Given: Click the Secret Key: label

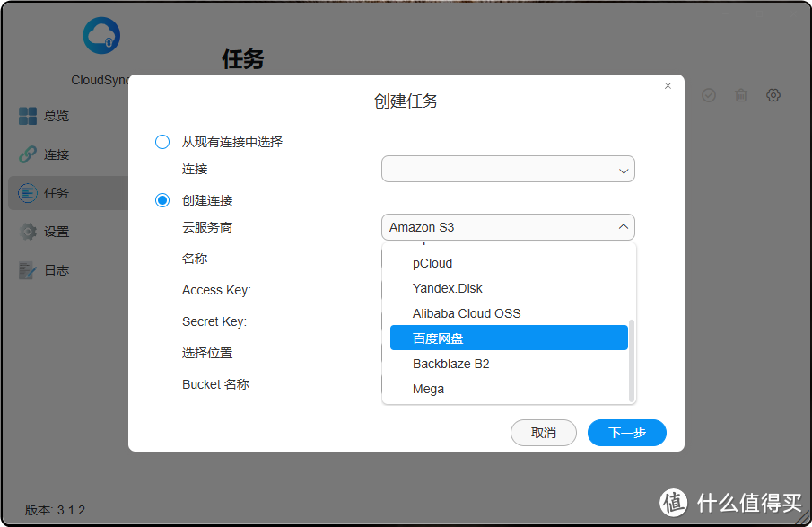Looking at the screenshot, I should click(x=214, y=321).
